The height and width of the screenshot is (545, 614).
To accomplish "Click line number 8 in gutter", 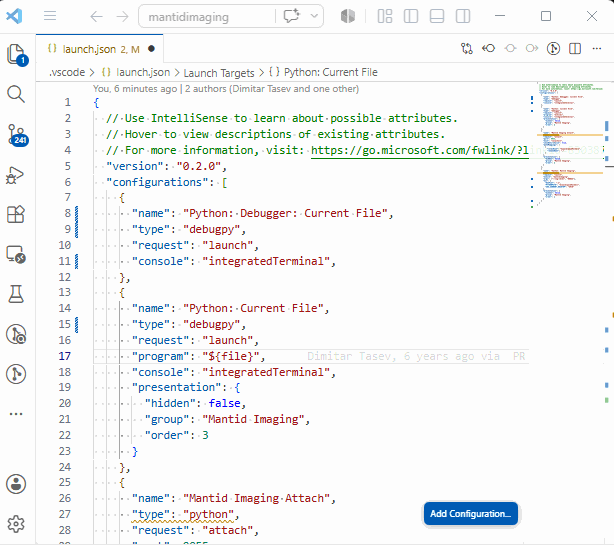I will pos(68,213).
